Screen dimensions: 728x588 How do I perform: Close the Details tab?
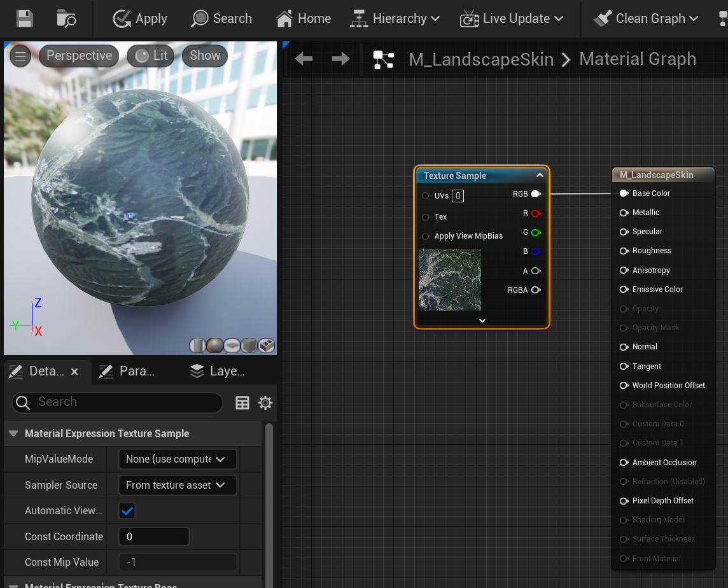click(x=74, y=372)
